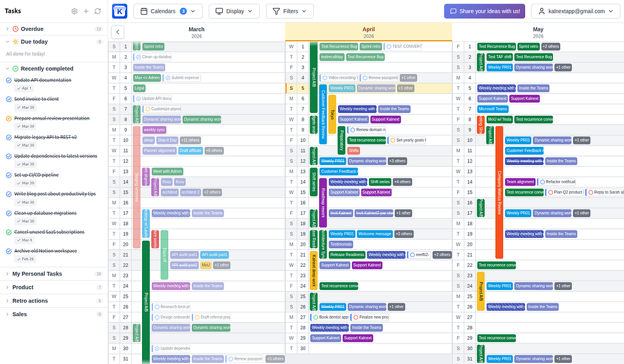Add a new task with the plus icon
Image resolution: width=624 pixels, height=364 pixels.
tap(86, 11)
